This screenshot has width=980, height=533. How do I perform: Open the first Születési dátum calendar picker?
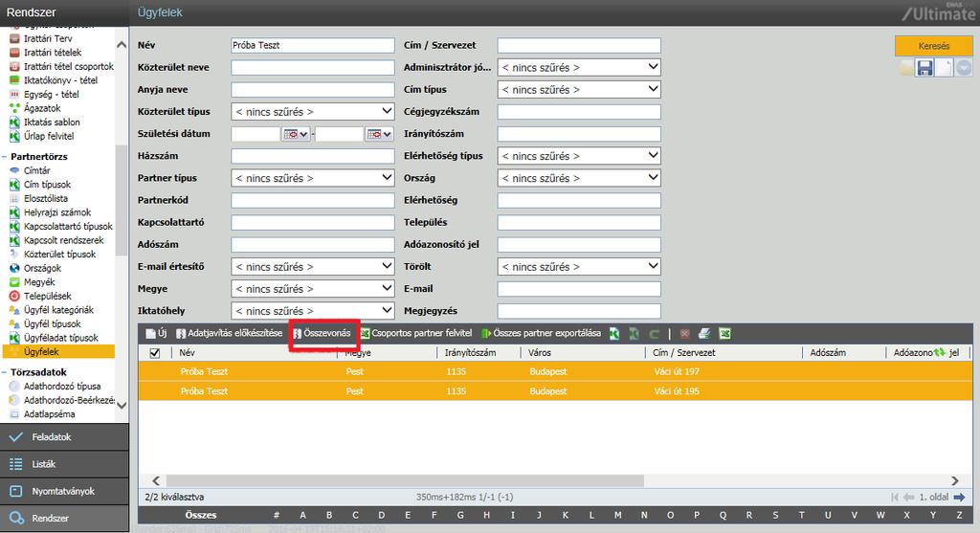[x=296, y=134]
